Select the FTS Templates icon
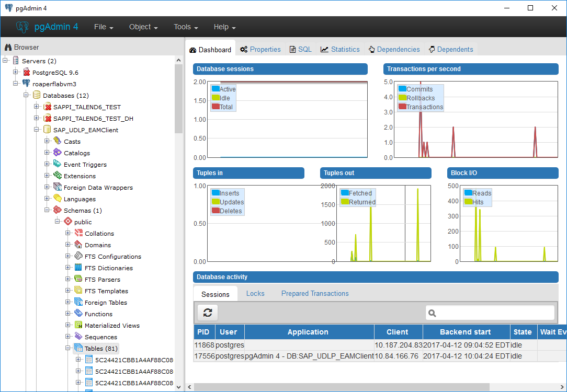 [x=78, y=291]
